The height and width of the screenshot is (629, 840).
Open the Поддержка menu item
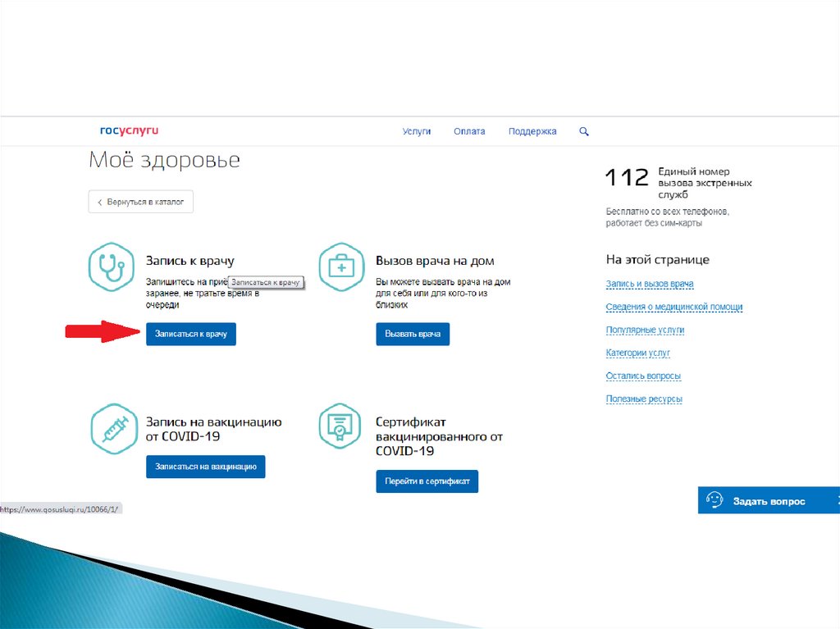[532, 131]
